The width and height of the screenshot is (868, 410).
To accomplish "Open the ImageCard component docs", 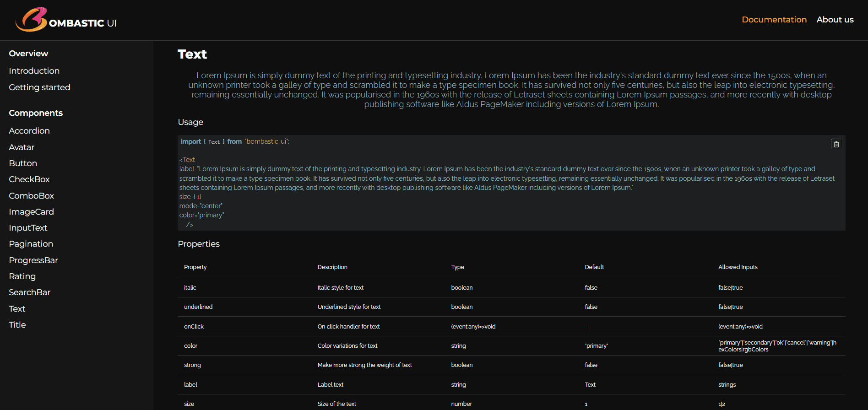I will [x=32, y=212].
